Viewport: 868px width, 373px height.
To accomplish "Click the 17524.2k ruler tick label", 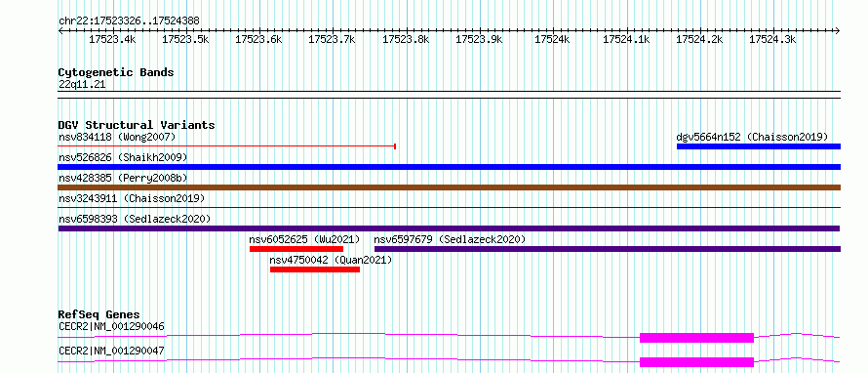I will 699,40.
